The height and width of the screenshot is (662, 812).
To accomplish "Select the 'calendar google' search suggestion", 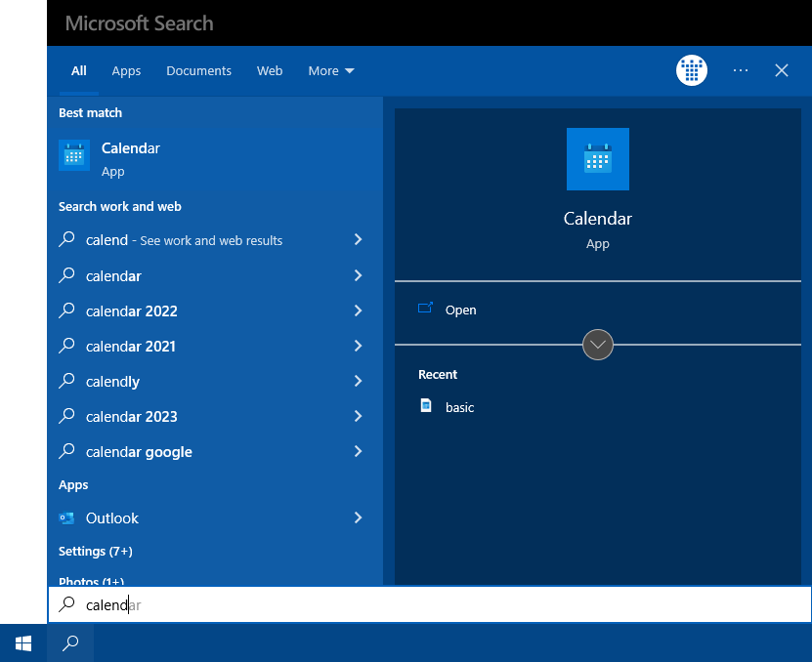I will [139, 452].
